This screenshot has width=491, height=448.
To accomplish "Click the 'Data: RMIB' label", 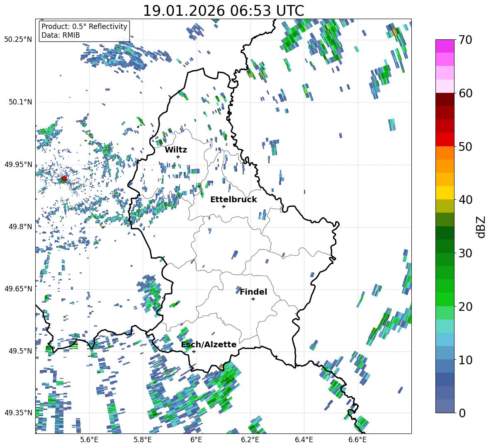I will tap(61, 35).
